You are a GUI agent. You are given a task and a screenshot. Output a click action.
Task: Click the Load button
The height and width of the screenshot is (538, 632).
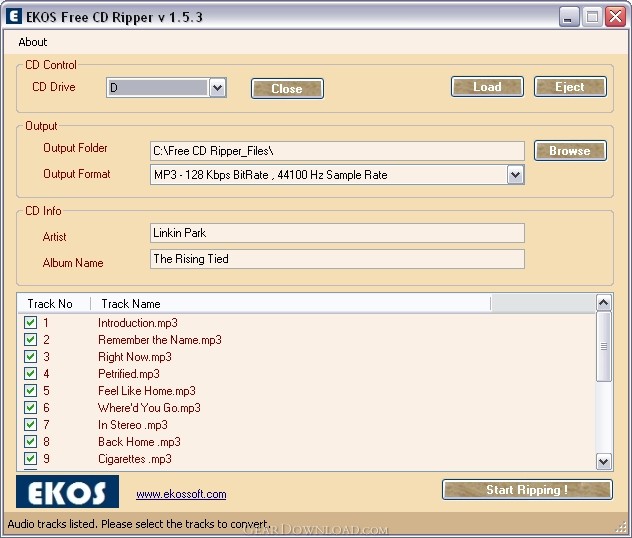(487, 87)
